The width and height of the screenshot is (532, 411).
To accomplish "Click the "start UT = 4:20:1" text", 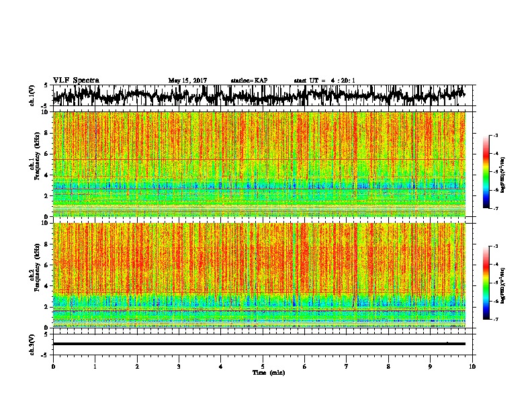I will pos(324,81).
